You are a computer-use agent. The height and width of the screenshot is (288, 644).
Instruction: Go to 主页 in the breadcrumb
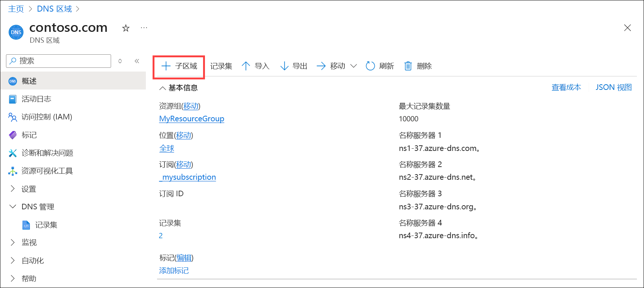point(16,9)
